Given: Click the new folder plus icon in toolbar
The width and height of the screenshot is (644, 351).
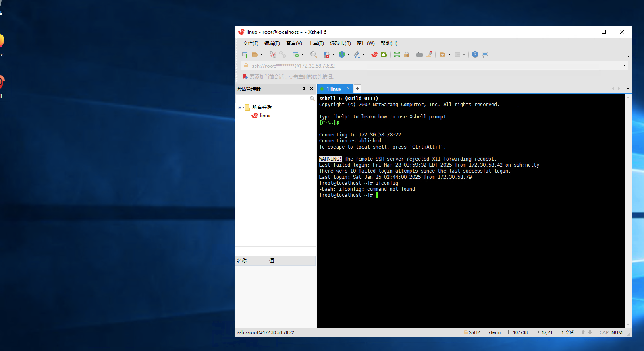Looking at the screenshot, I should 442,54.
